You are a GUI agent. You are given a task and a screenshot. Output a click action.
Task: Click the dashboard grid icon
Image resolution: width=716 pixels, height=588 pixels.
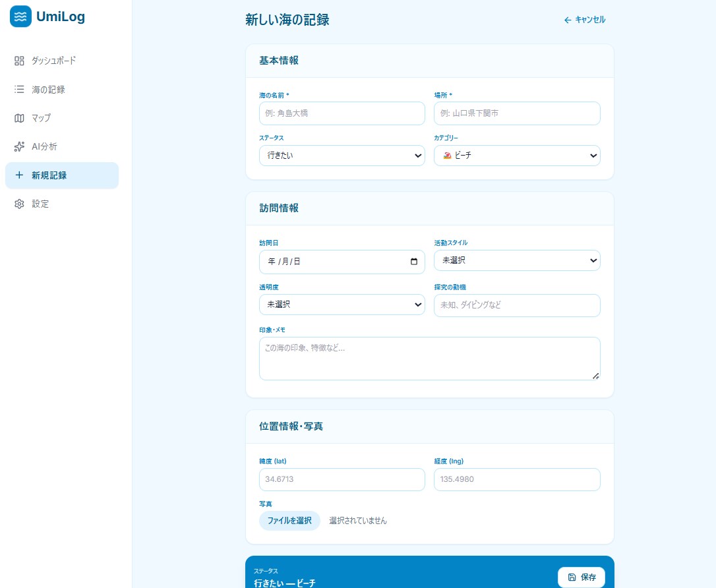click(x=19, y=61)
